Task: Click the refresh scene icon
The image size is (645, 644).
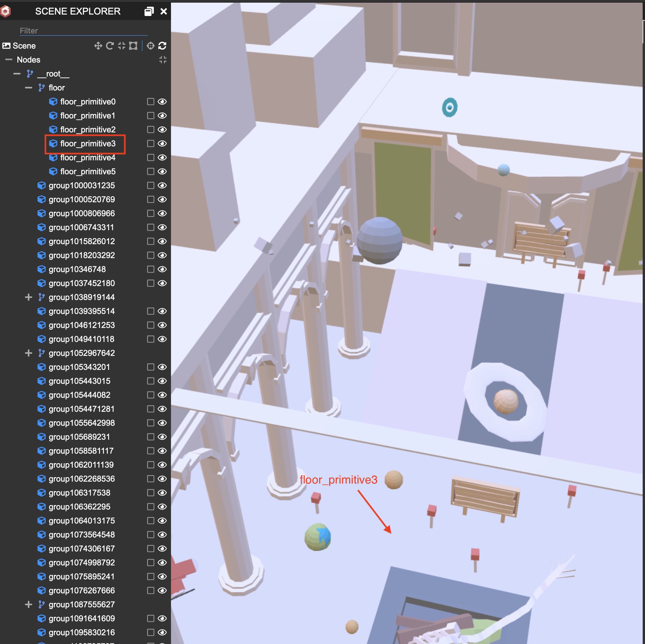Action: click(x=162, y=46)
